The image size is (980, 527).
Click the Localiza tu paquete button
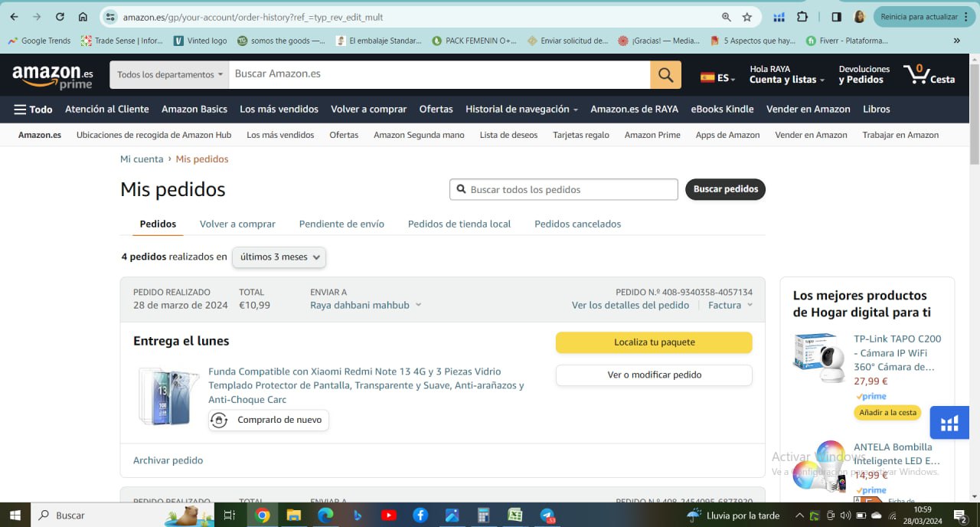tap(654, 342)
